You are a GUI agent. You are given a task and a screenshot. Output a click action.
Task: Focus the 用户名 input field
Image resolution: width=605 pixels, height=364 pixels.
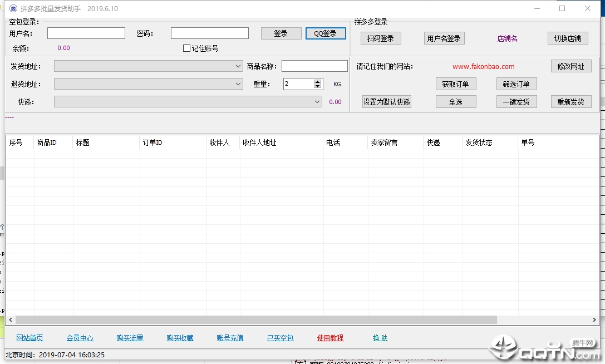point(86,33)
